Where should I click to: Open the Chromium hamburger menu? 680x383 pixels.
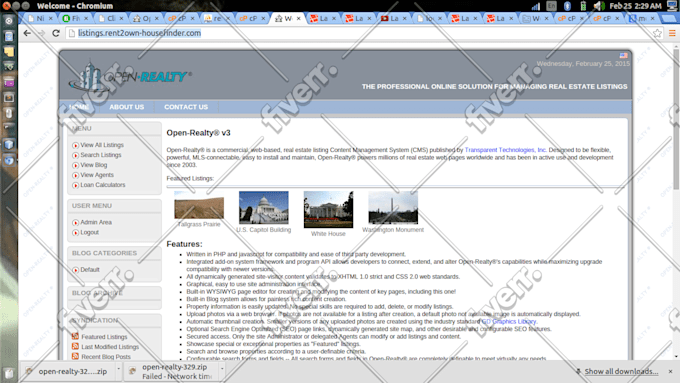coord(672,33)
